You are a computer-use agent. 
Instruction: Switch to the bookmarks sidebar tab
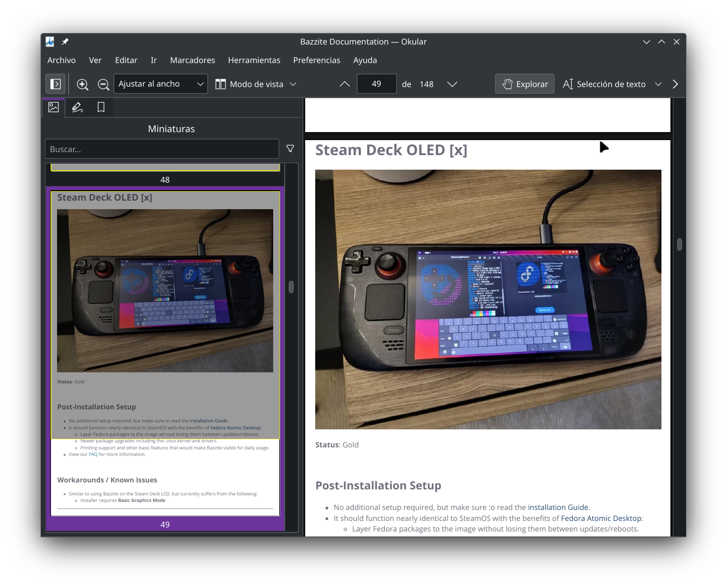(101, 107)
